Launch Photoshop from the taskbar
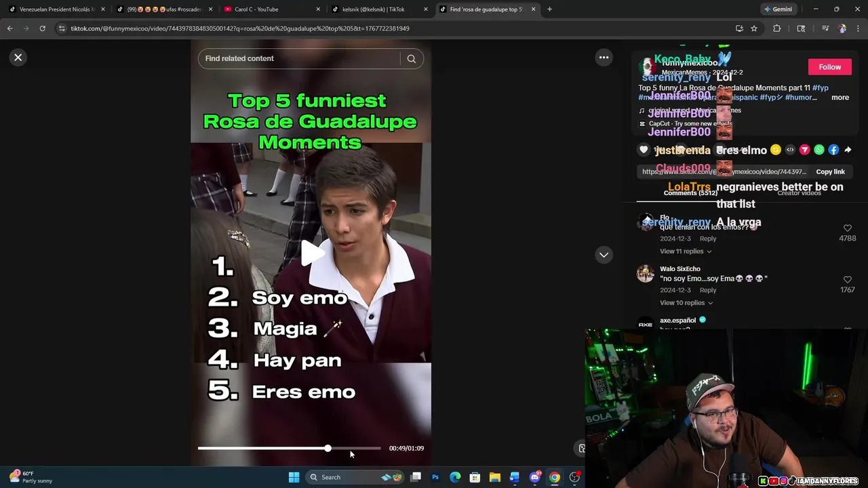Screen dimensions: 868x488 tap(435, 477)
